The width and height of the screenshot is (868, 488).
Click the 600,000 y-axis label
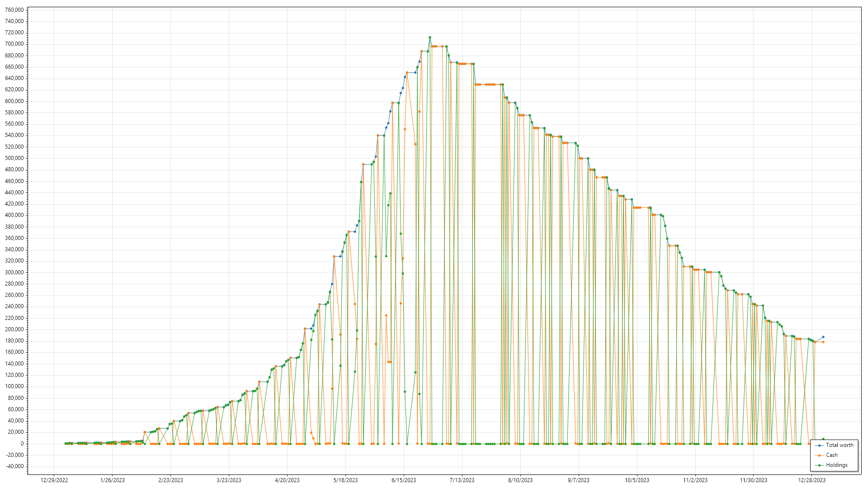click(x=14, y=101)
